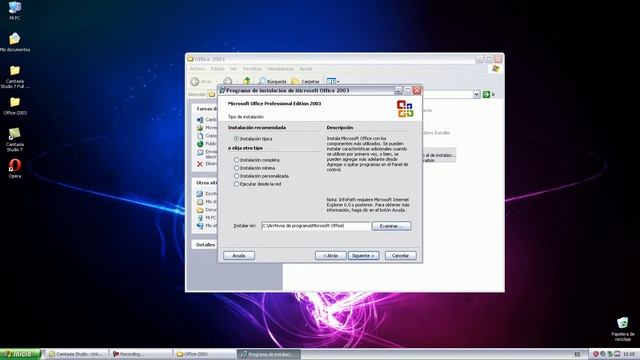The width and height of the screenshot is (640, 360).
Task: Open the Papelera de reciclaje desktop icon
Action: pyautogui.click(x=622, y=329)
